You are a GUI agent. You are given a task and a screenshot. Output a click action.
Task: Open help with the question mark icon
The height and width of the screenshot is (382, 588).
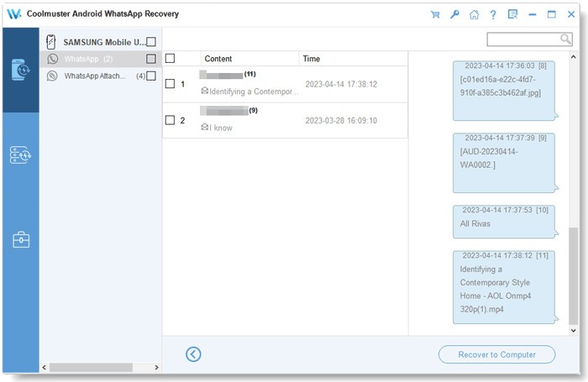pyautogui.click(x=493, y=14)
